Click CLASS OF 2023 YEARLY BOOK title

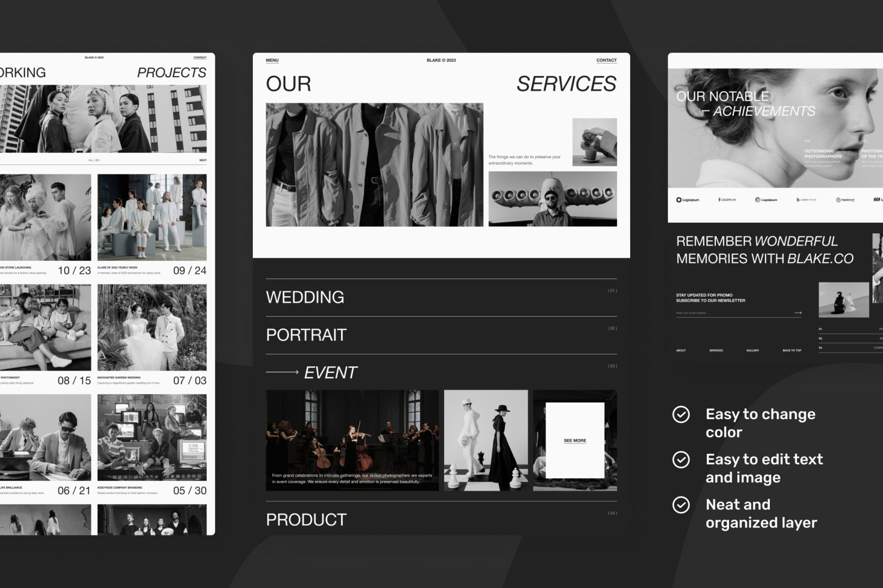click(x=118, y=268)
